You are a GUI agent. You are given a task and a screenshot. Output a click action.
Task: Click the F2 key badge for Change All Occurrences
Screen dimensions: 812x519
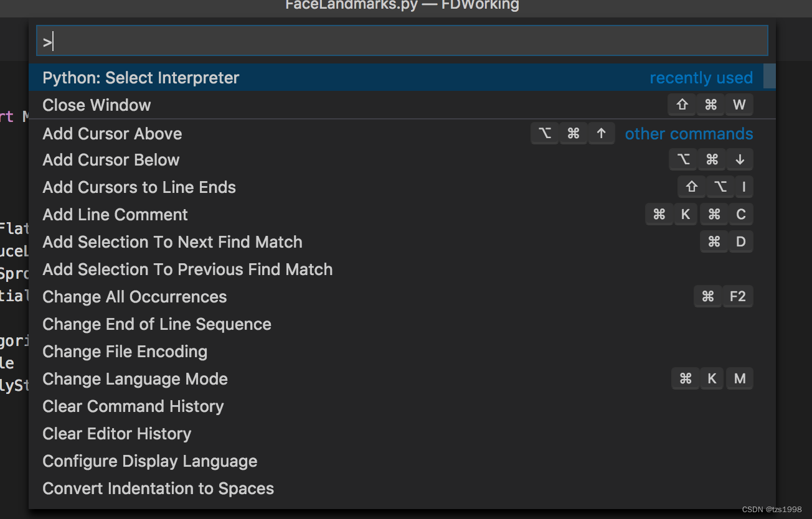pos(737,296)
